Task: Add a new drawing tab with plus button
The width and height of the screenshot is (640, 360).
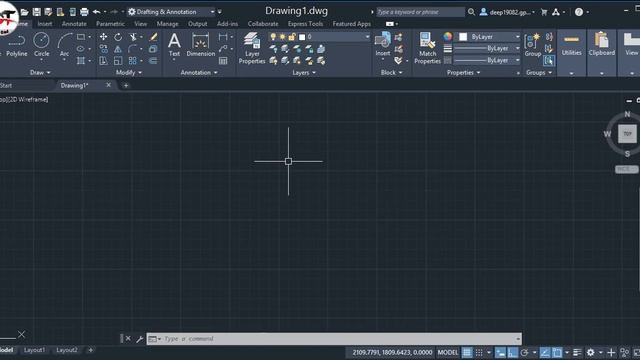Action: point(126,85)
